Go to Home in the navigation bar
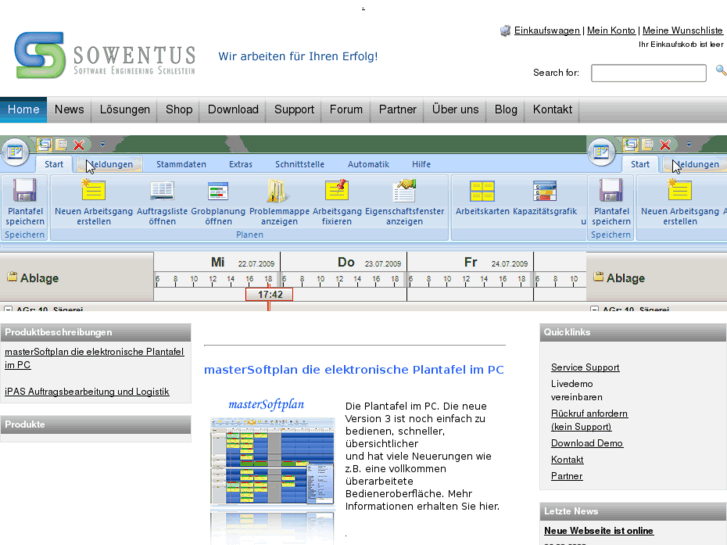The width and height of the screenshot is (727, 545). pyautogui.click(x=23, y=109)
